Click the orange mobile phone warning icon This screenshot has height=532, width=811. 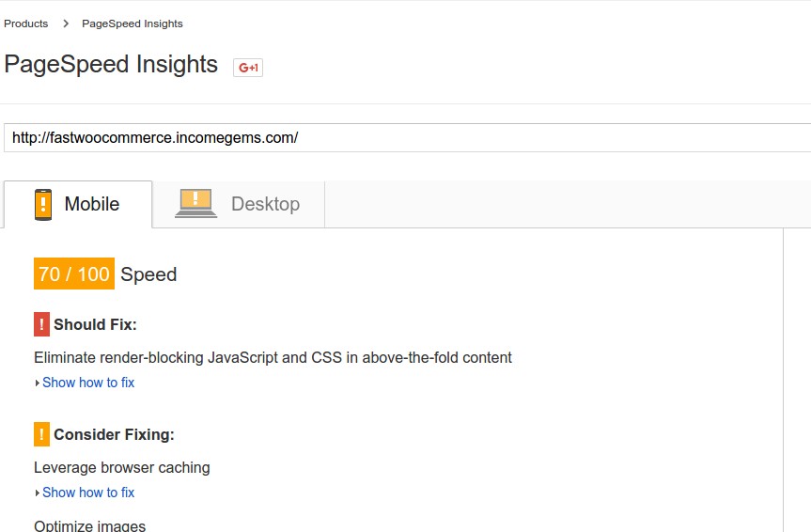[x=43, y=204]
